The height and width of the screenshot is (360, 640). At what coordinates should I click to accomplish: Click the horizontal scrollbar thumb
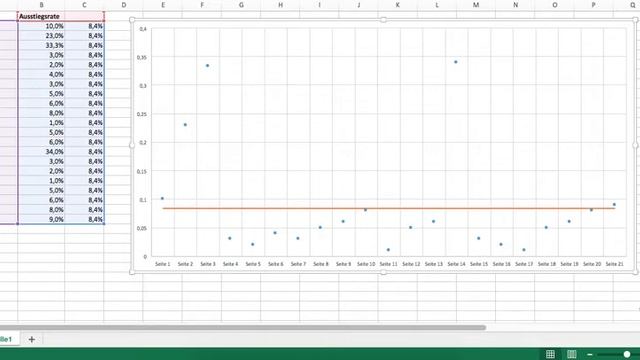[x=243, y=327]
